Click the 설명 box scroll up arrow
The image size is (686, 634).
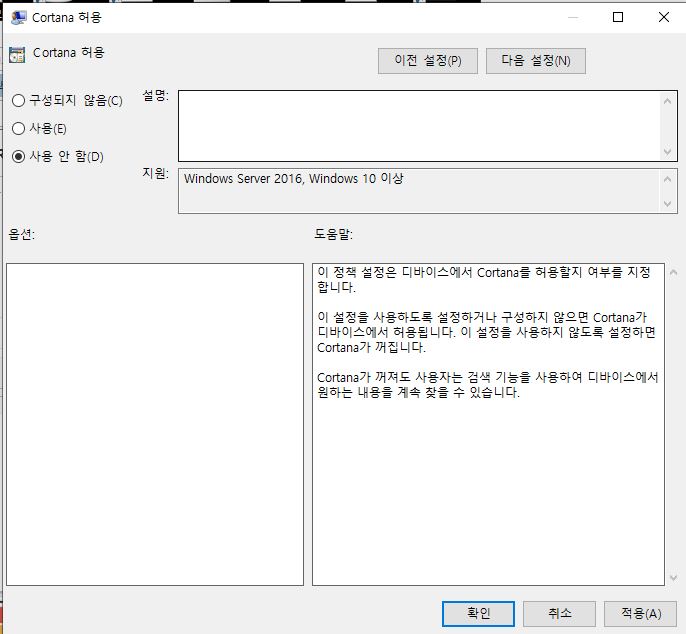667,102
